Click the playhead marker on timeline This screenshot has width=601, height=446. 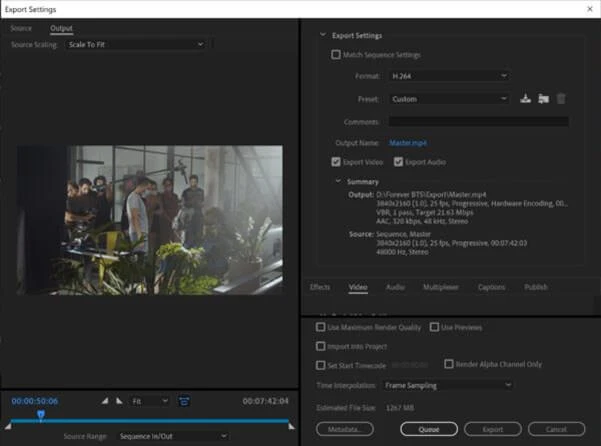click(x=41, y=414)
